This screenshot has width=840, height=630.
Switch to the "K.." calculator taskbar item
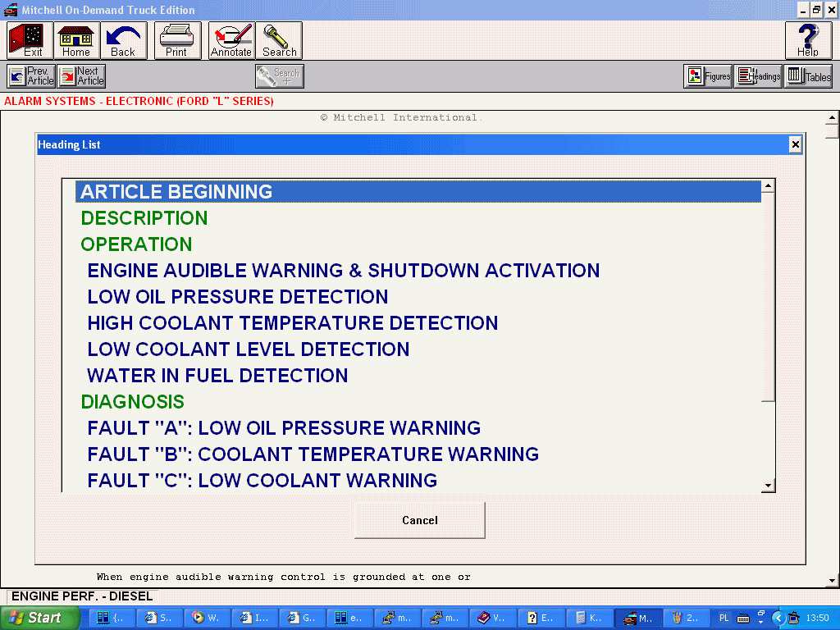point(589,619)
